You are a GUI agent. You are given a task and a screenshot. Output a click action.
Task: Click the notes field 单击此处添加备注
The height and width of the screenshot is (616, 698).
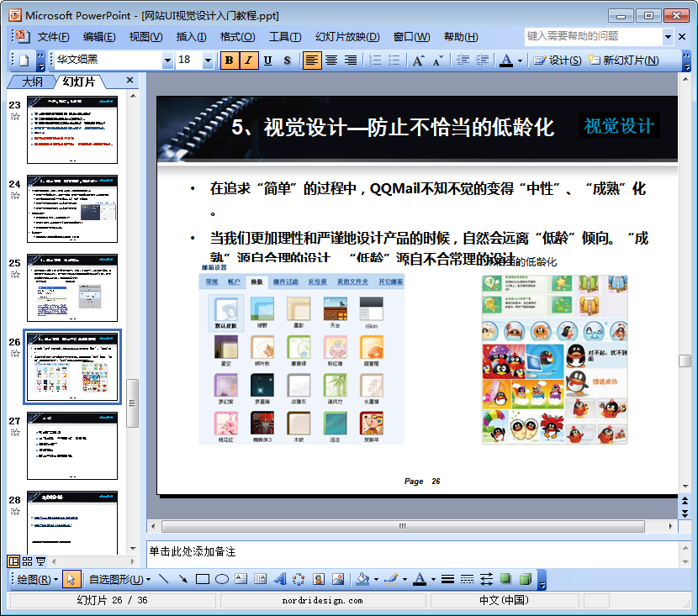point(413,554)
